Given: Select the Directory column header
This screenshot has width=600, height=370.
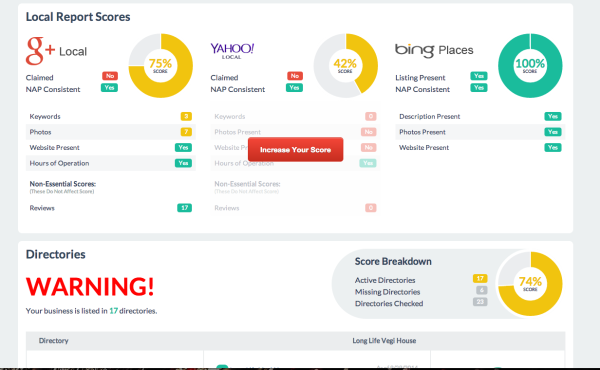Looking at the screenshot, I should (54, 341).
